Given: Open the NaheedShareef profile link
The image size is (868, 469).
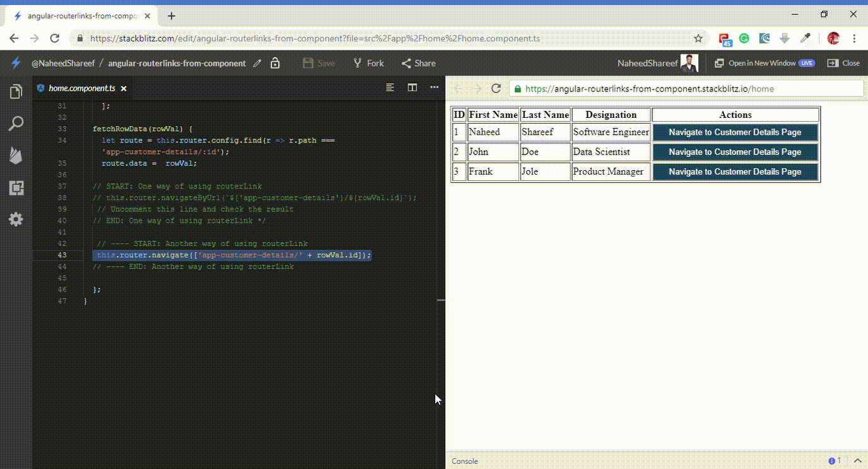Looking at the screenshot, I should pos(647,63).
